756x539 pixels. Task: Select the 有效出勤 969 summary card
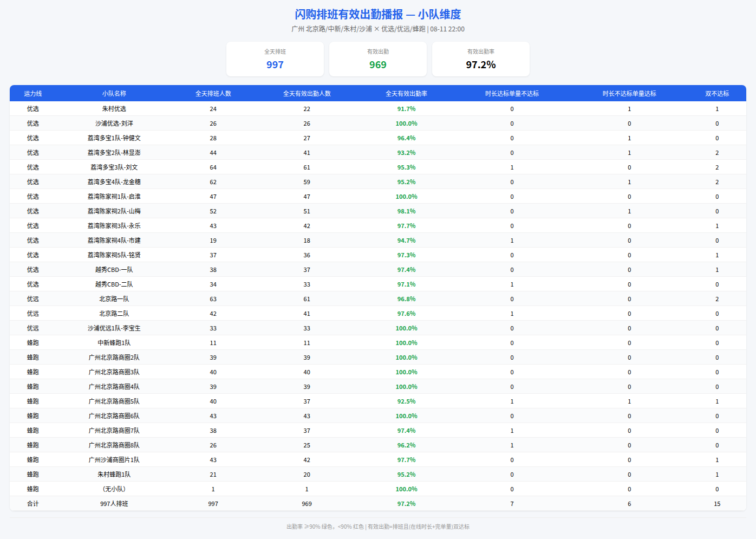[378, 59]
